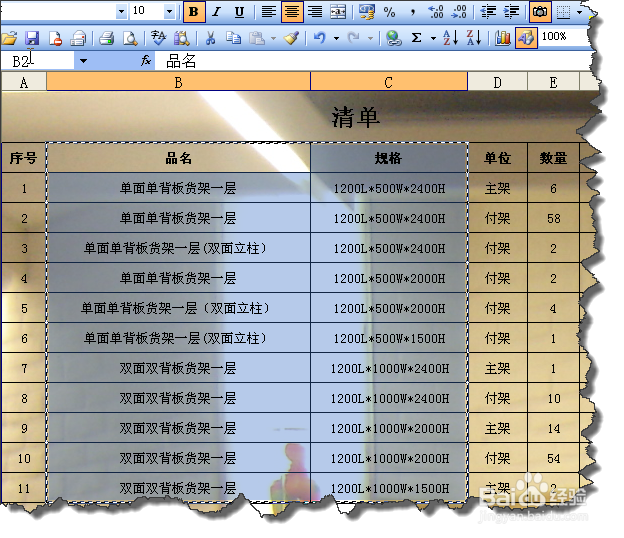Click the Merge and Center icon

(x=338, y=12)
